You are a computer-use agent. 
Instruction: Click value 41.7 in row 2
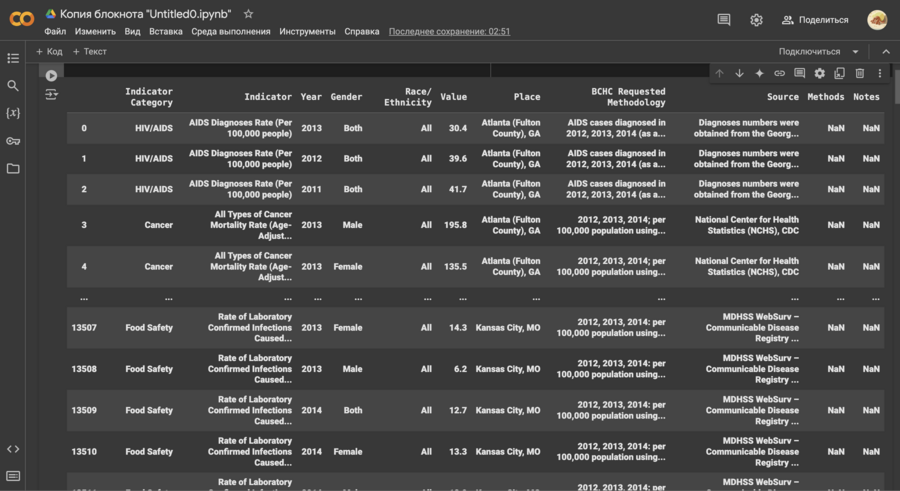[457, 189]
